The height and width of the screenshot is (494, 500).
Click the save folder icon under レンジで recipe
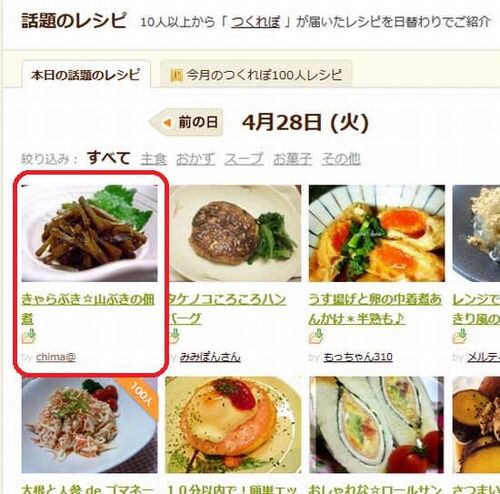pyautogui.click(x=460, y=336)
